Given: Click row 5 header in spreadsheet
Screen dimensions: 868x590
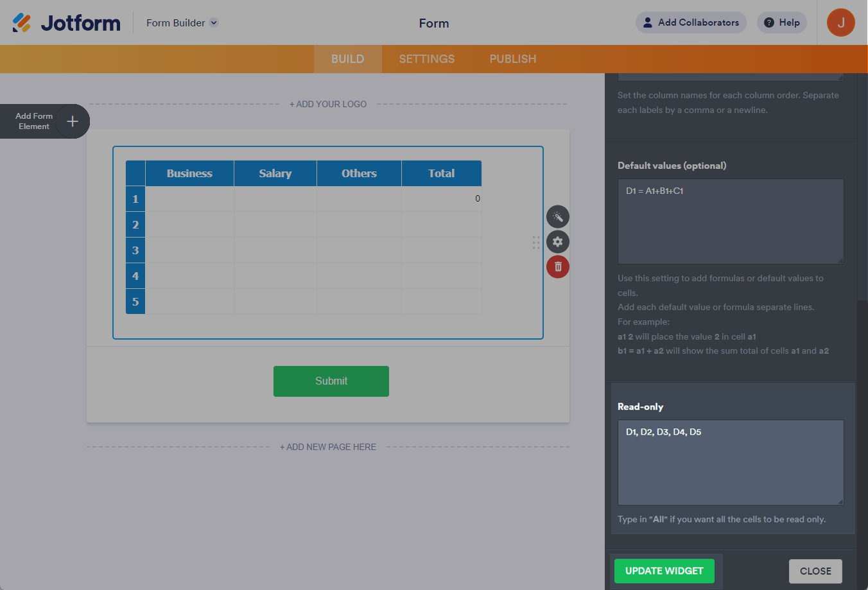Looking at the screenshot, I should point(135,302).
